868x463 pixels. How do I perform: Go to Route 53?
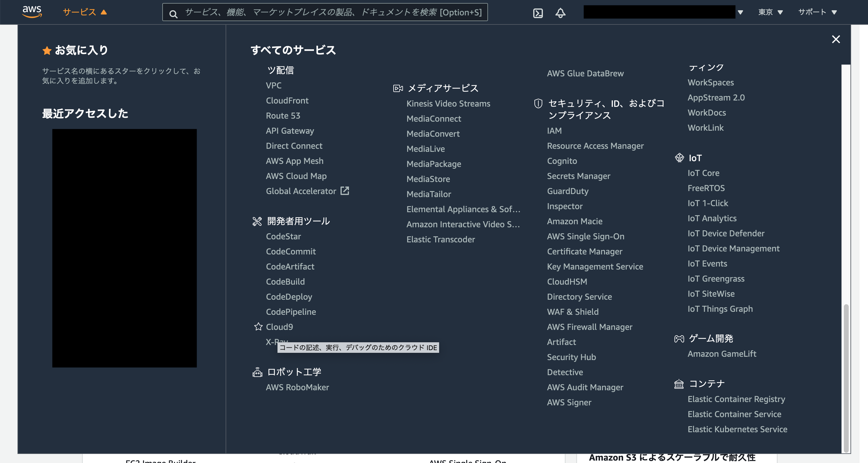(283, 116)
